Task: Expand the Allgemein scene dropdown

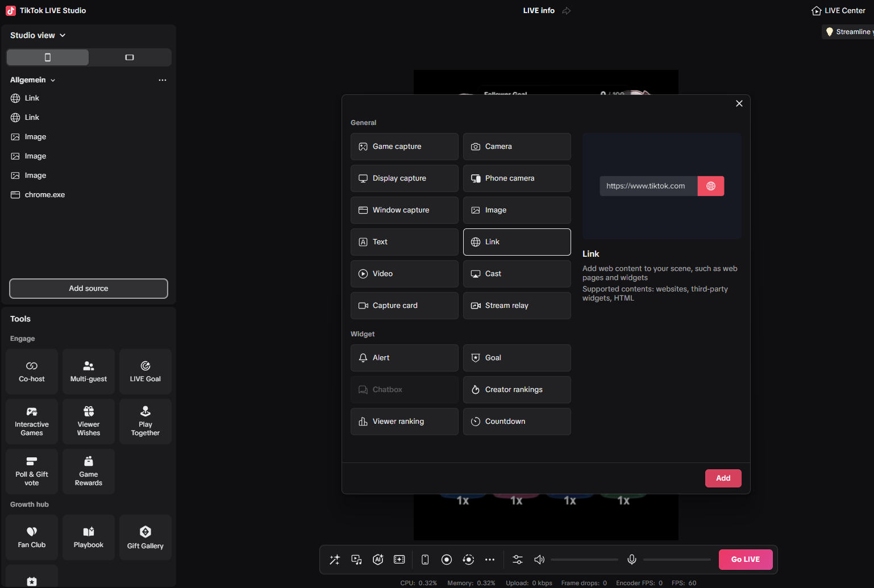Action: (33, 80)
